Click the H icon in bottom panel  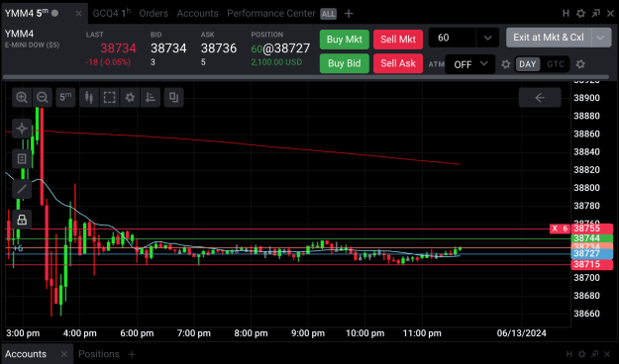point(568,354)
